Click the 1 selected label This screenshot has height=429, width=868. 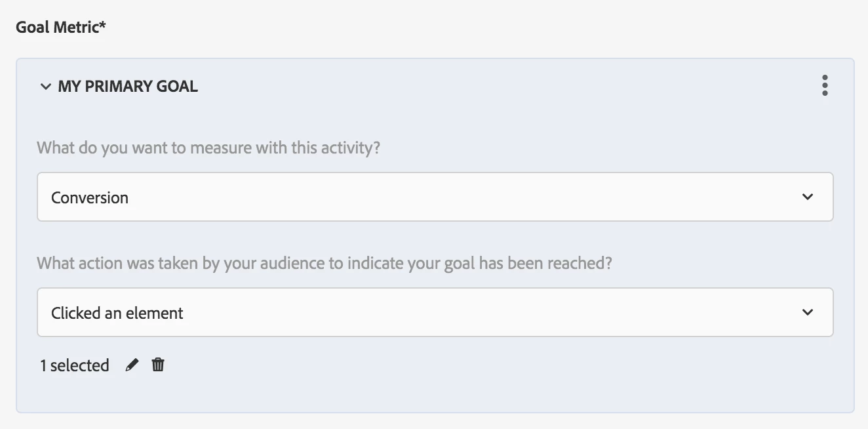[74, 365]
